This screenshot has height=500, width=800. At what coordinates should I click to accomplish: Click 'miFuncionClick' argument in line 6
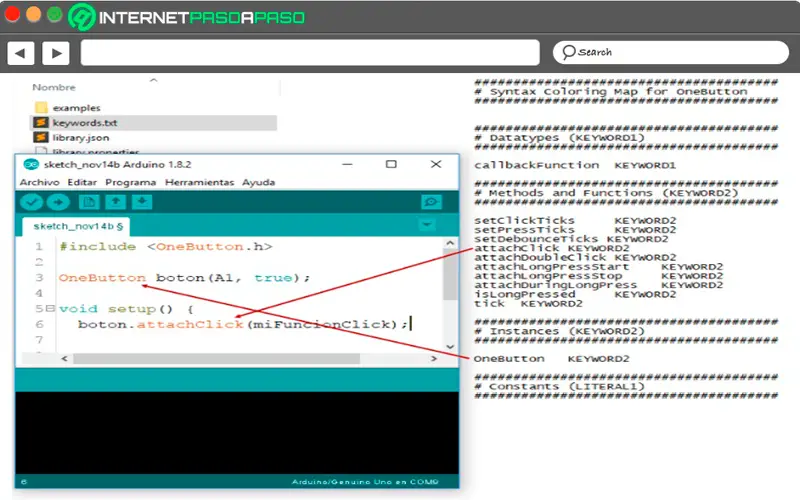click(324, 324)
